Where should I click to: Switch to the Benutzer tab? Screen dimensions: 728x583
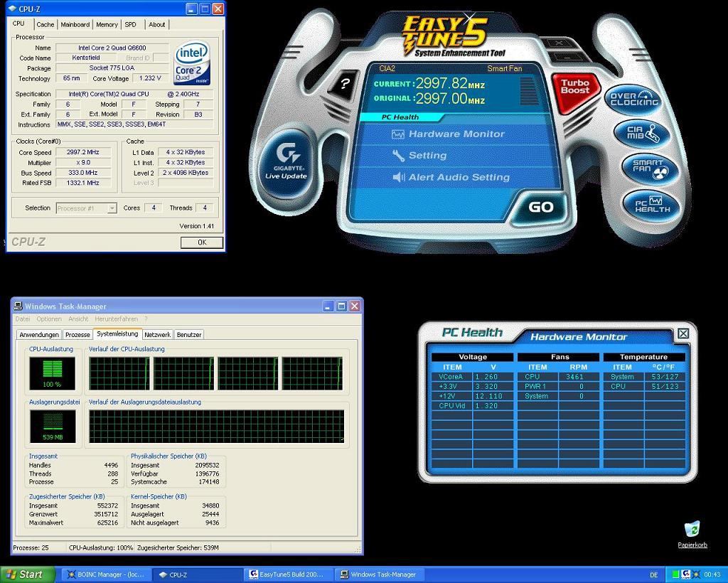pyautogui.click(x=189, y=335)
